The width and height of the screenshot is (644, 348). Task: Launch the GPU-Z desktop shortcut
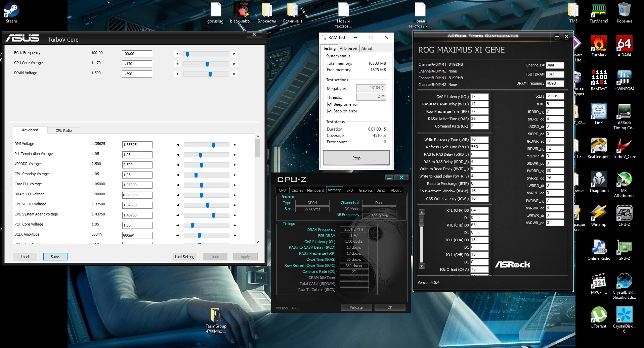(624, 248)
